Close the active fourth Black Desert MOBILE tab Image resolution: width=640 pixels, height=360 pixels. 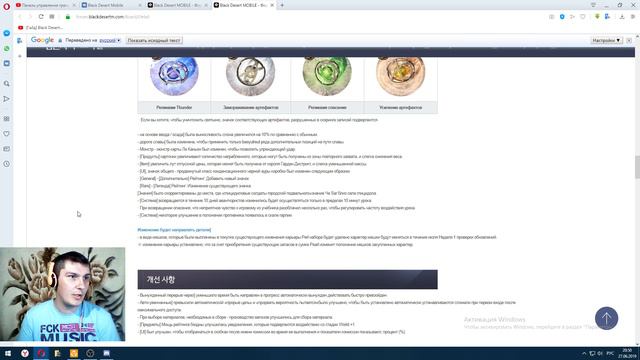tap(272, 5)
